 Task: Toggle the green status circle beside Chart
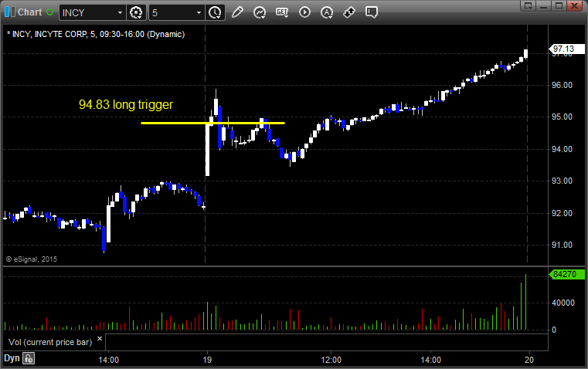pos(50,12)
